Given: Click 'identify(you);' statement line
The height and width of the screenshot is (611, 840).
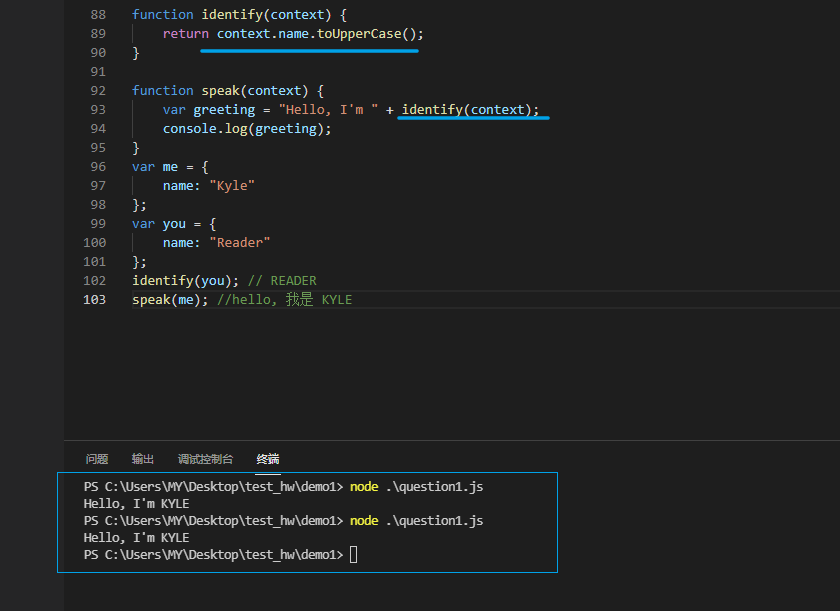Looking at the screenshot, I should pyautogui.click(x=185, y=281).
